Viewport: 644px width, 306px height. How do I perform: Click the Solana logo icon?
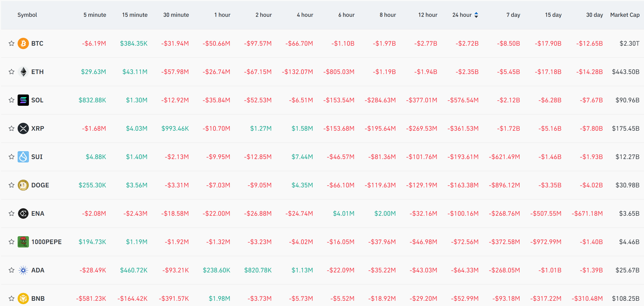[x=23, y=100]
